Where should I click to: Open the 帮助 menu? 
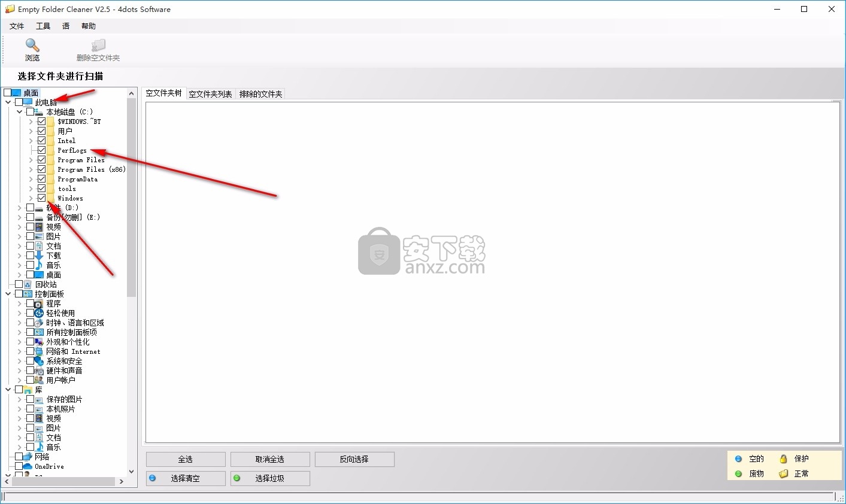pyautogui.click(x=89, y=26)
